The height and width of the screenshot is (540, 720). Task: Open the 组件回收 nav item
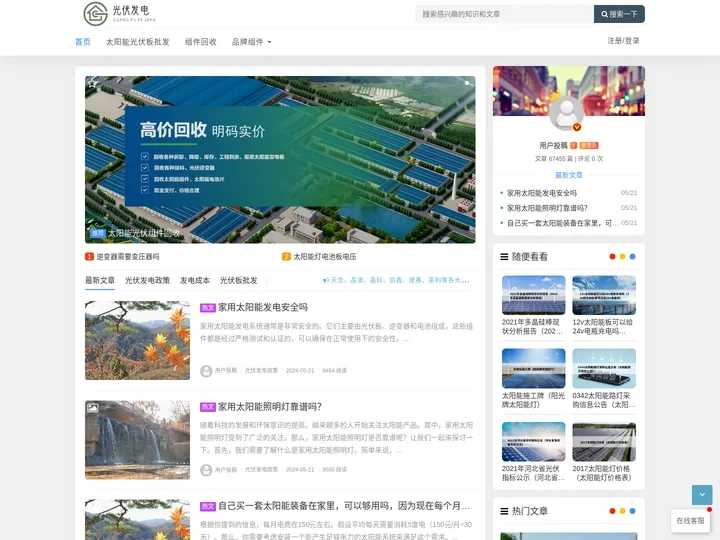(201, 42)
